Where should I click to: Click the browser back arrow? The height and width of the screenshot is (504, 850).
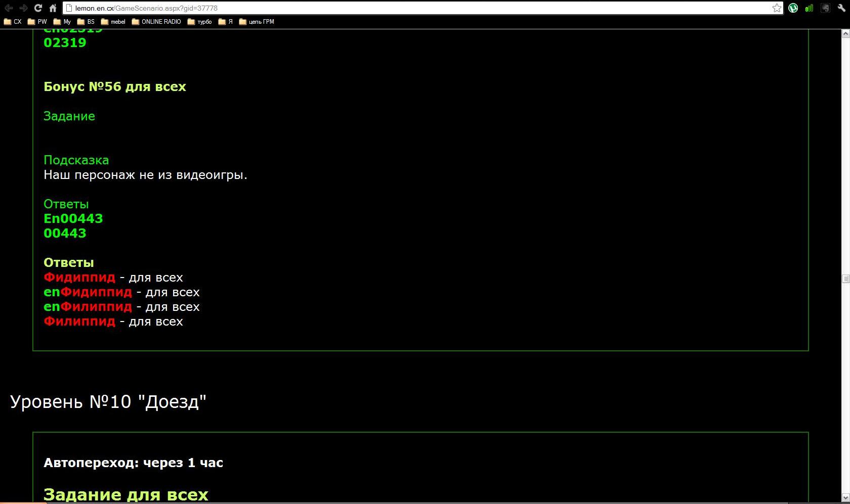[9, 8]
